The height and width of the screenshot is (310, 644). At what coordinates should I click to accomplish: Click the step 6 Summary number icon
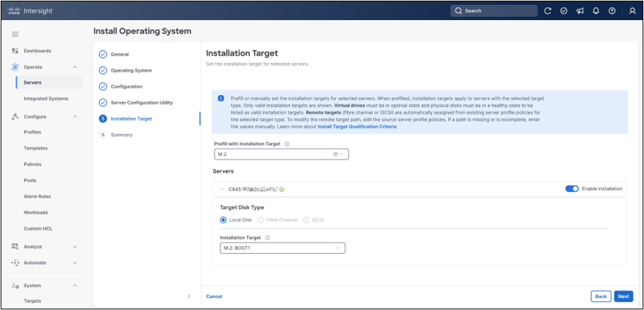pos(103,135)
